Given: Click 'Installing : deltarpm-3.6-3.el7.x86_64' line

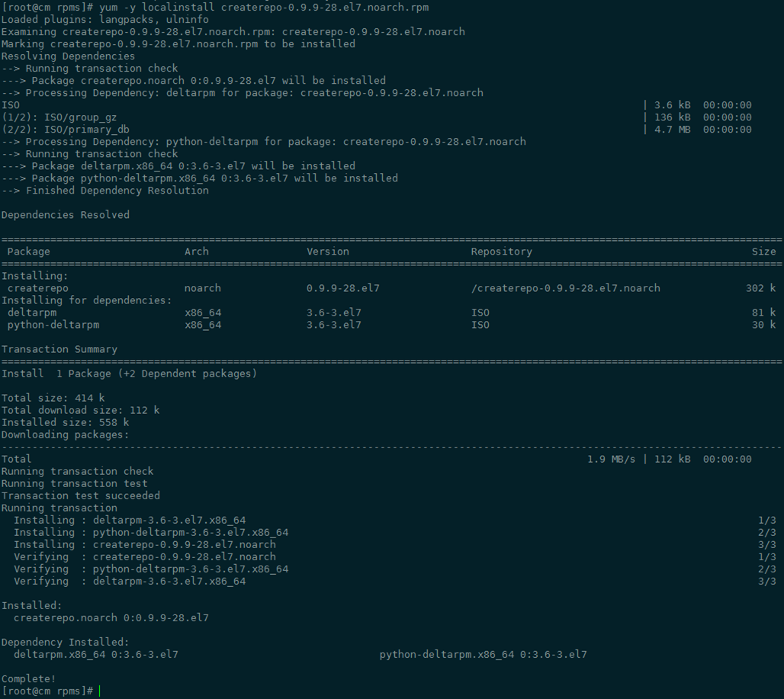Looking at the screenshot, I should (x=130, y=520).
